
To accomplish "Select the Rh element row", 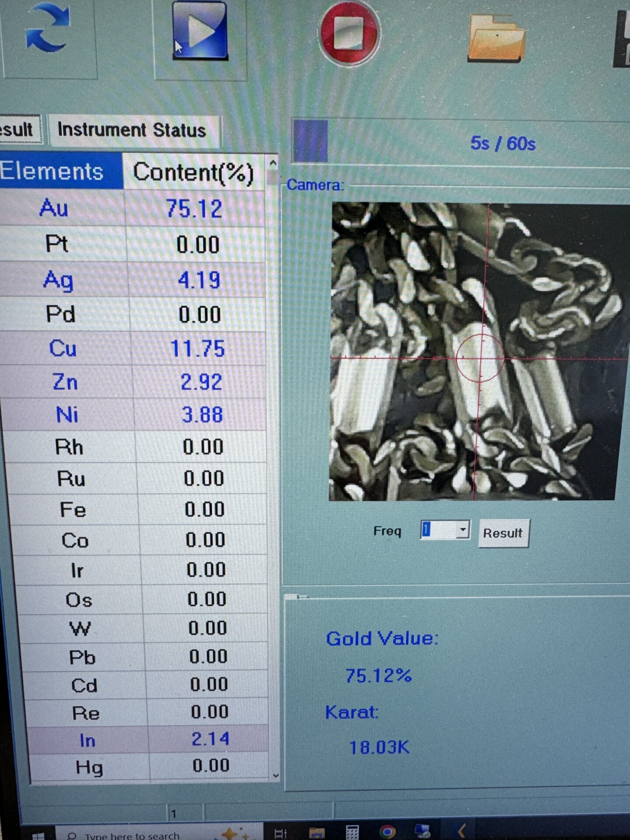I will 136,447.
